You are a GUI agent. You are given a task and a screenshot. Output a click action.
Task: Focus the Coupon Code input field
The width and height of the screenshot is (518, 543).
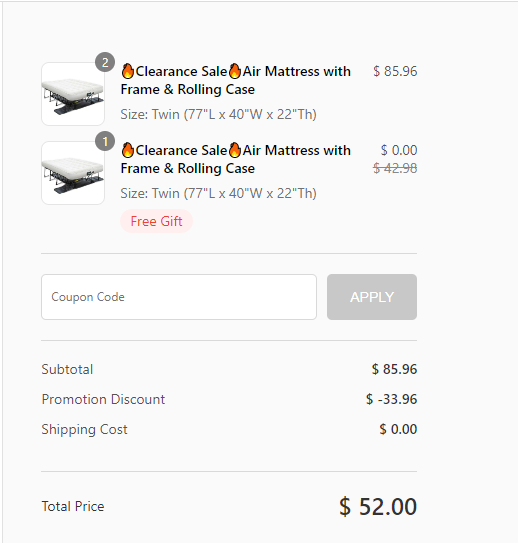coord(179,297)
